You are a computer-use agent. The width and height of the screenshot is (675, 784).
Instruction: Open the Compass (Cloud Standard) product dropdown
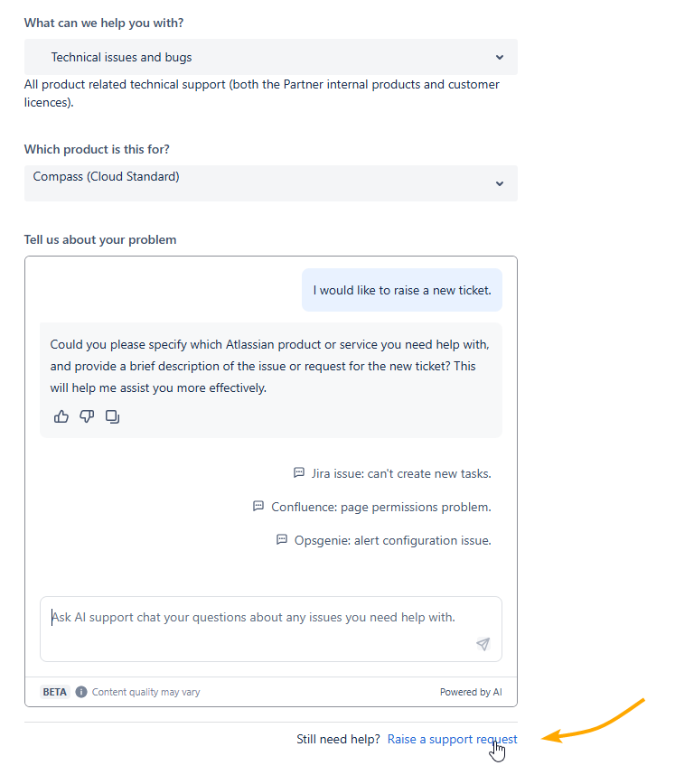pyautogui.click(x=270, y=182)
